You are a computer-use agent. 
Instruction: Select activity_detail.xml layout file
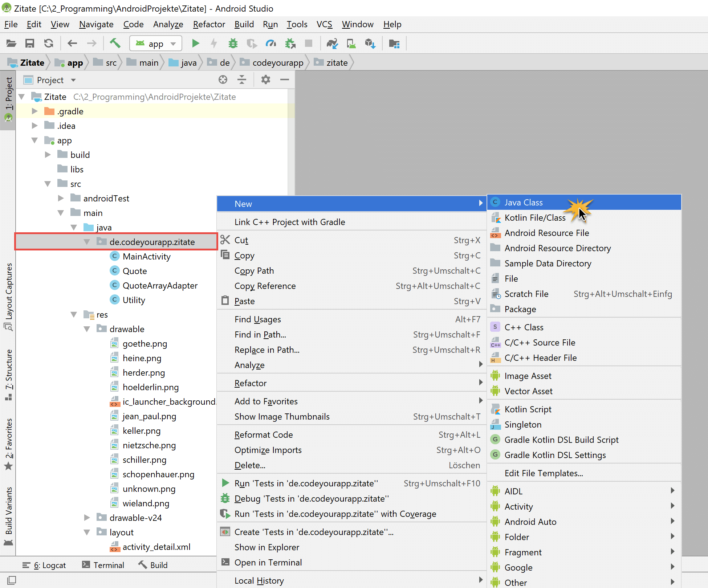coord(156,547)
